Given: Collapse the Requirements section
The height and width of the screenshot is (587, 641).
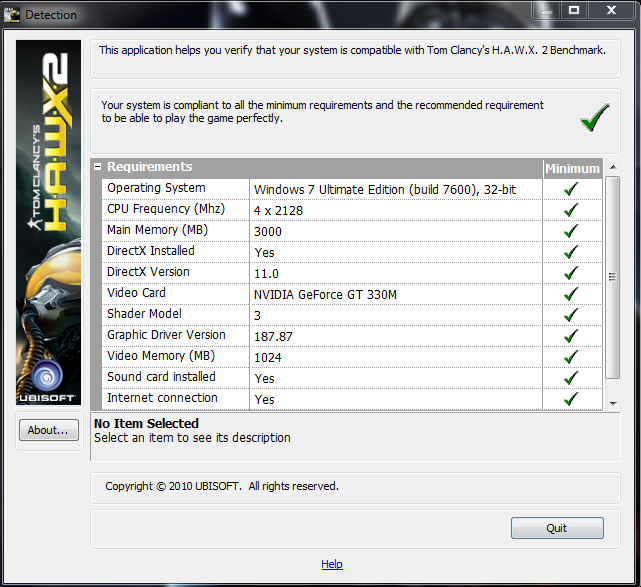Looking at the screenshot, I should pos(97,166).
